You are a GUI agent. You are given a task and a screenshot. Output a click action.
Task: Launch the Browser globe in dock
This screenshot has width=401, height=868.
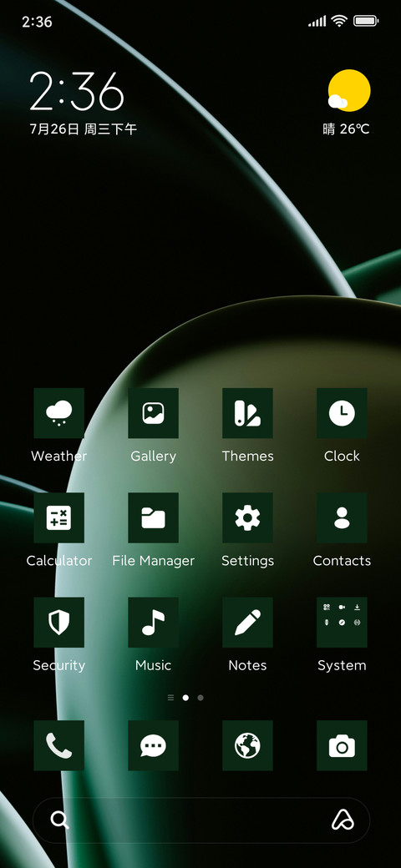(x=247, y=745)
